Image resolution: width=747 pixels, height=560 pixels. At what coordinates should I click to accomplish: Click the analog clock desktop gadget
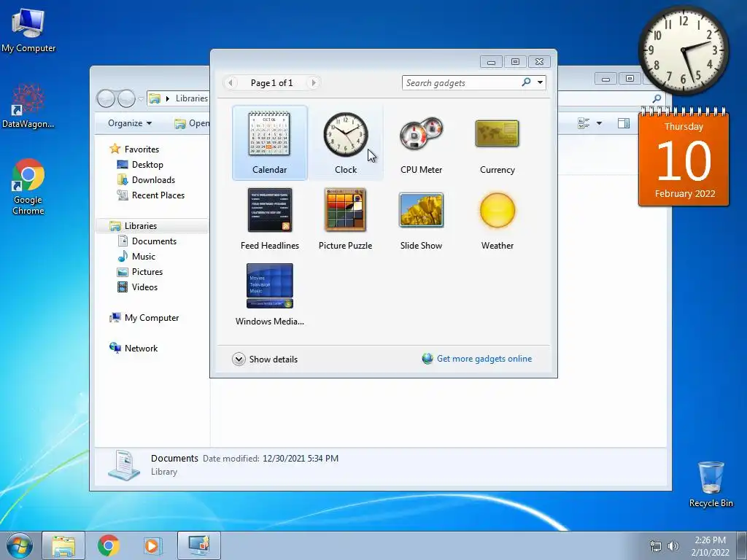tap(683, 50)
